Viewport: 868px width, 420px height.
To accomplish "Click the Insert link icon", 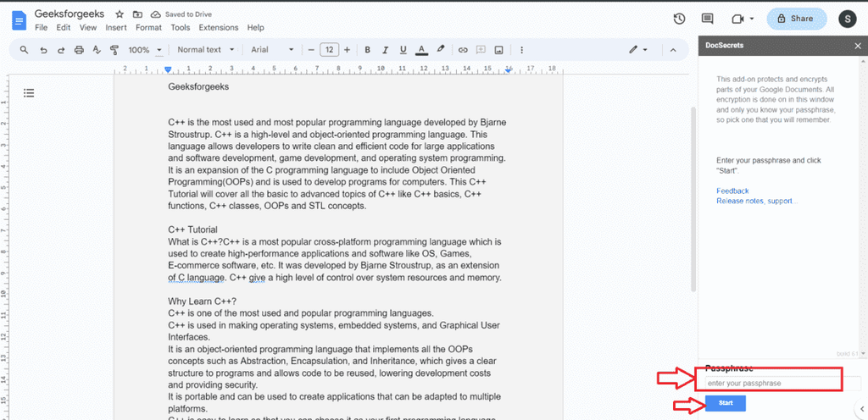I will click(x=463, y=50).
